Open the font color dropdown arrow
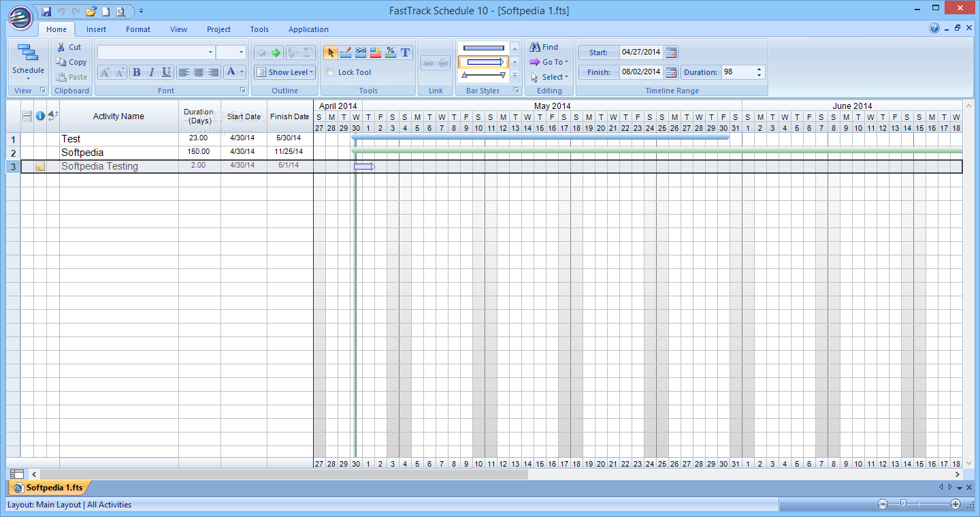 click(242, 72)
